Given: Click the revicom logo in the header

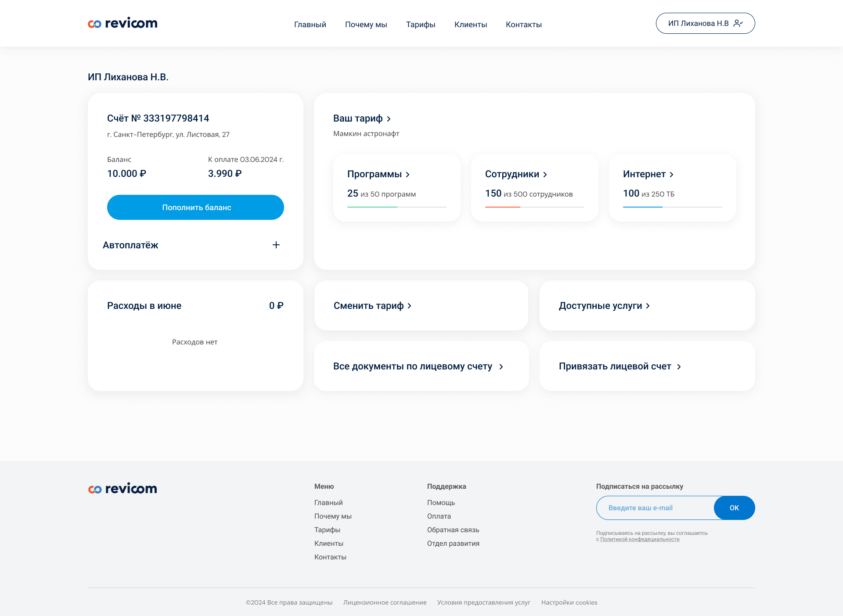Looking at the screenshot, I should point(122,23).
